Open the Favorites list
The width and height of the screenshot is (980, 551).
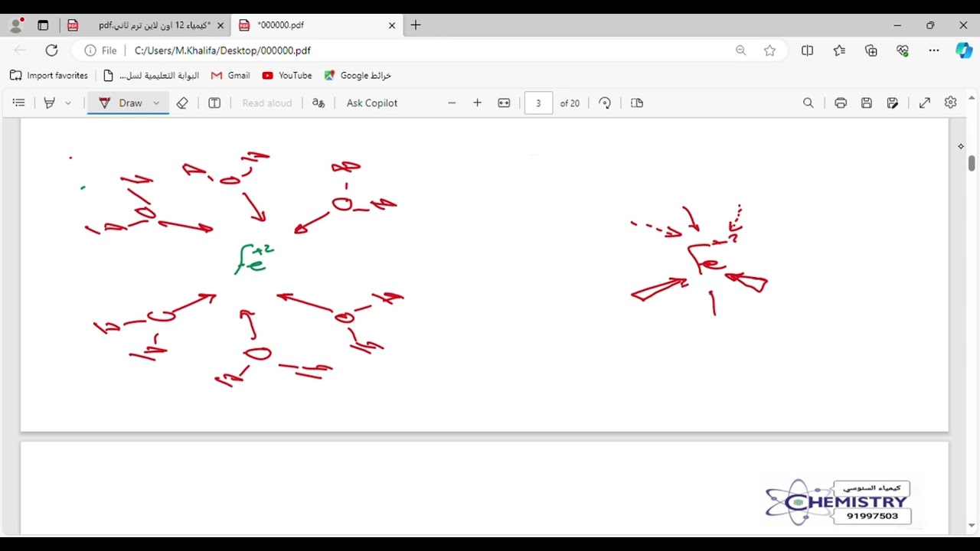[839, 51]
